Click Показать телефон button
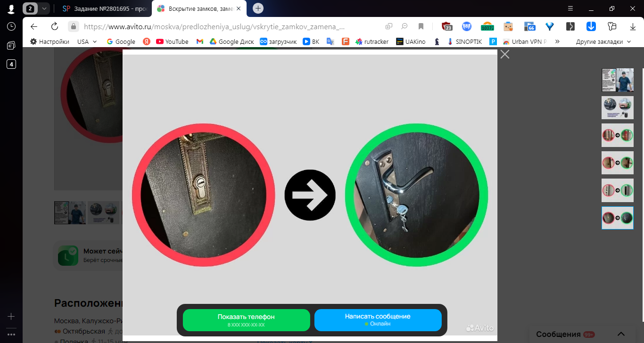 246,320
